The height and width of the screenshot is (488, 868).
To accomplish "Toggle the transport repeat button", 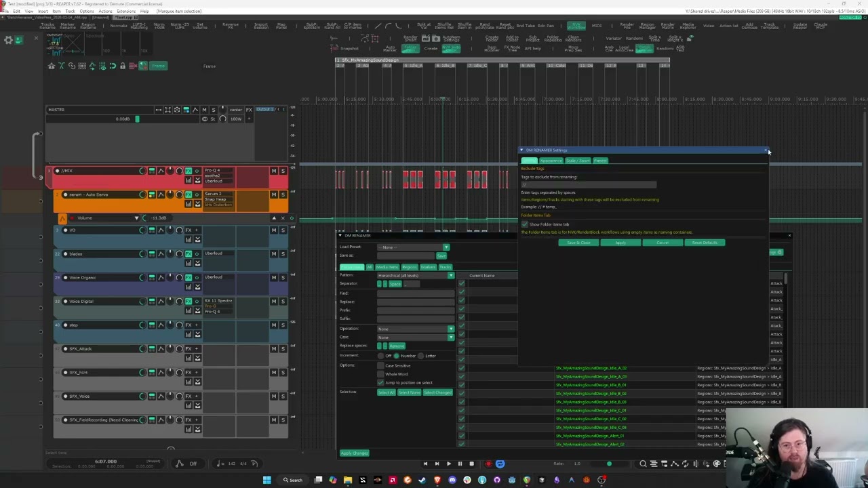I will click(x=500, y=464).
